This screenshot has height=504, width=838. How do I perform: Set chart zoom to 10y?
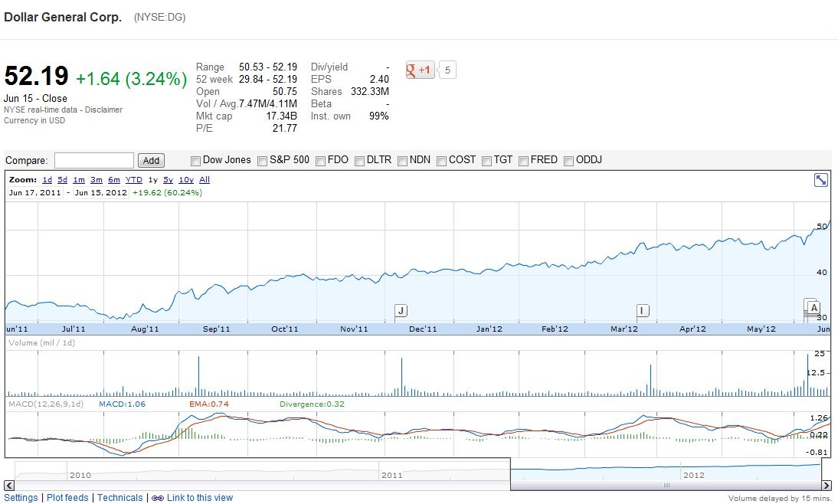[186, 180]
